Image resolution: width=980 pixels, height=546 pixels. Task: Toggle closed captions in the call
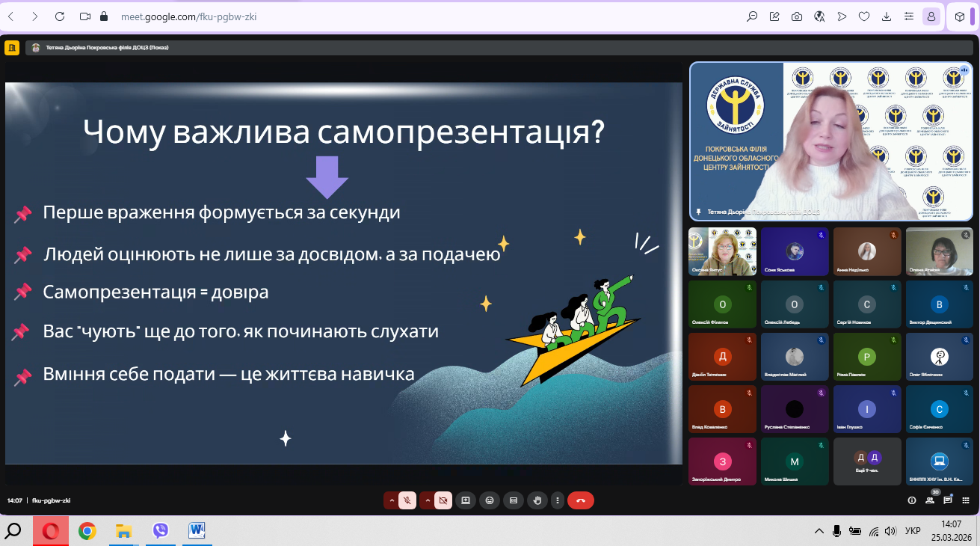(513, 500)
